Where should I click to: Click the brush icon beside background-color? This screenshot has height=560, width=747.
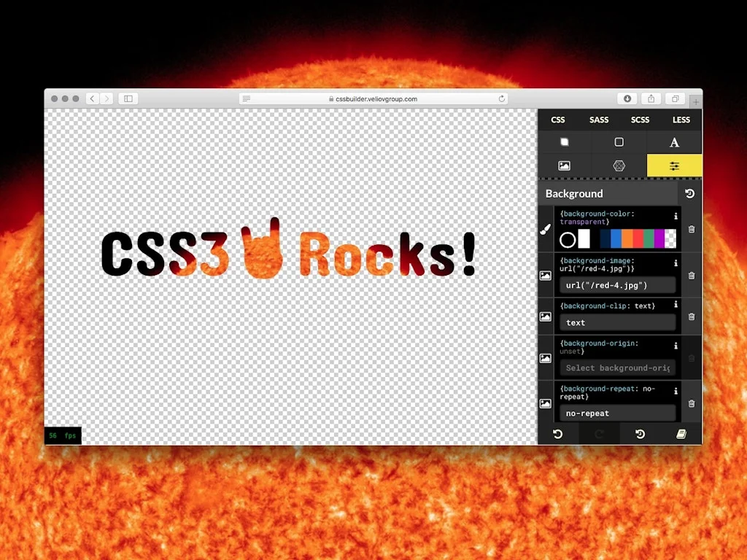pos(546,229)
